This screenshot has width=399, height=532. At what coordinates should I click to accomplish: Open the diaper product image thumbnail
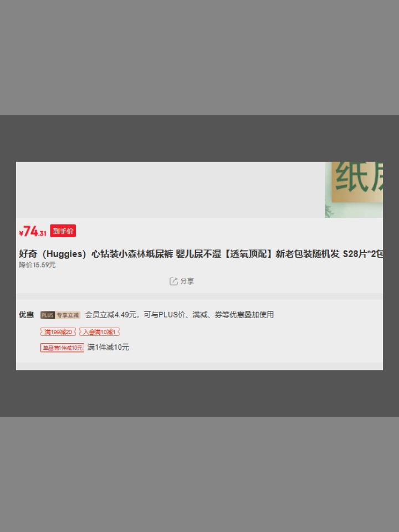[354, 190]
